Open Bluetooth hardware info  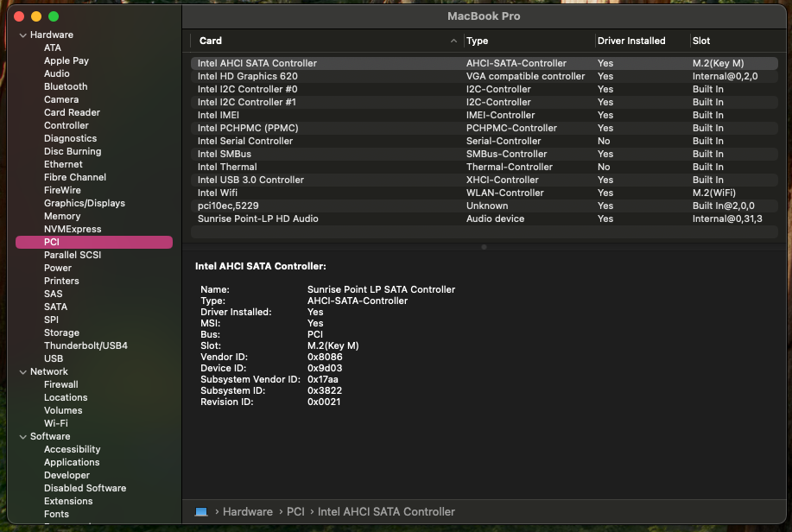[66, 86]
